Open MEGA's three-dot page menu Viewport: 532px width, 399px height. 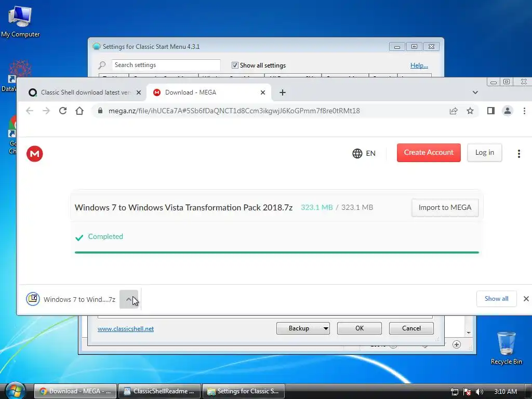(x=519, y=154)
